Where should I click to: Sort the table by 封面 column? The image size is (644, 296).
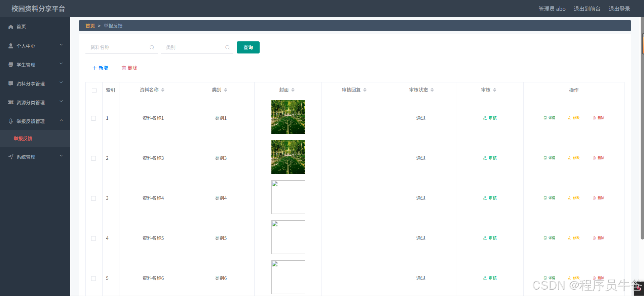293,90
